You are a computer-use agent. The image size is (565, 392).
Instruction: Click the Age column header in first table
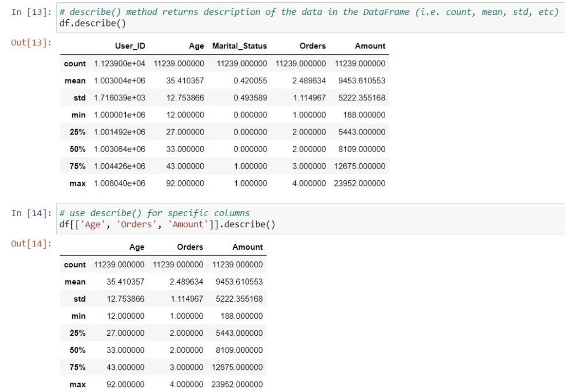[x=196, y=46]
